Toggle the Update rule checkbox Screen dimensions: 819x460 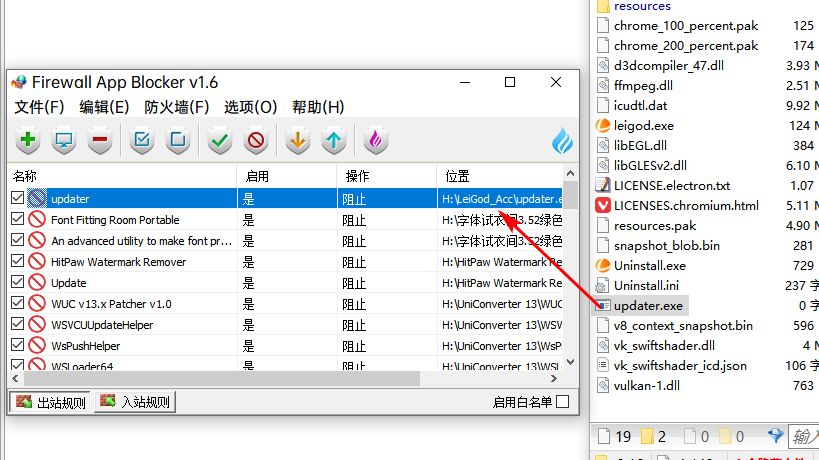[17, 282]
